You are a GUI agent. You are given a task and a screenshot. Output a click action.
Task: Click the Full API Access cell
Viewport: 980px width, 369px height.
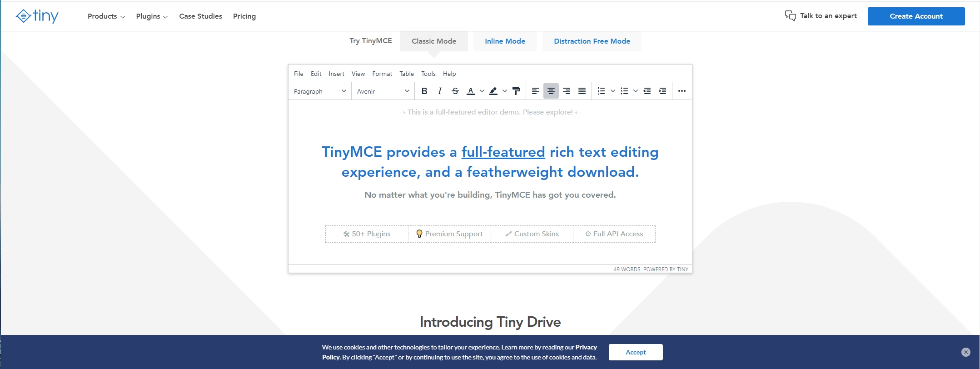614,234
